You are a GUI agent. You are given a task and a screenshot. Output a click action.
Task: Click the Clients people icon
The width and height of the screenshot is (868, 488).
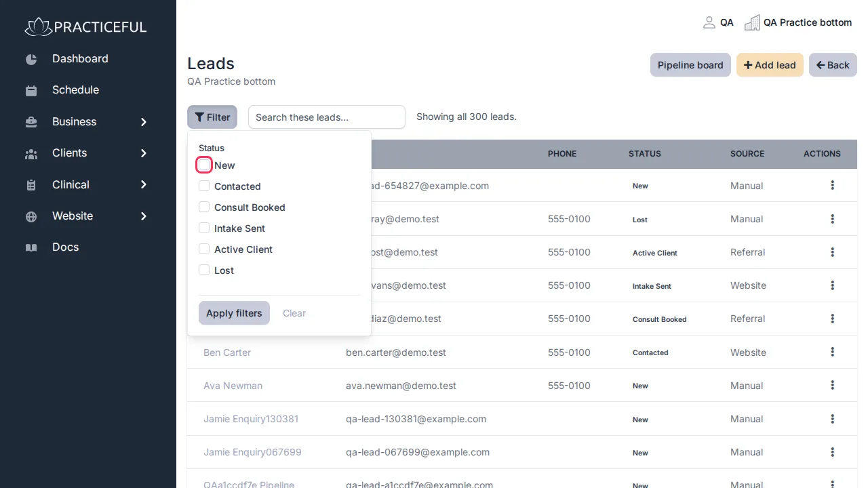(31, 153)
